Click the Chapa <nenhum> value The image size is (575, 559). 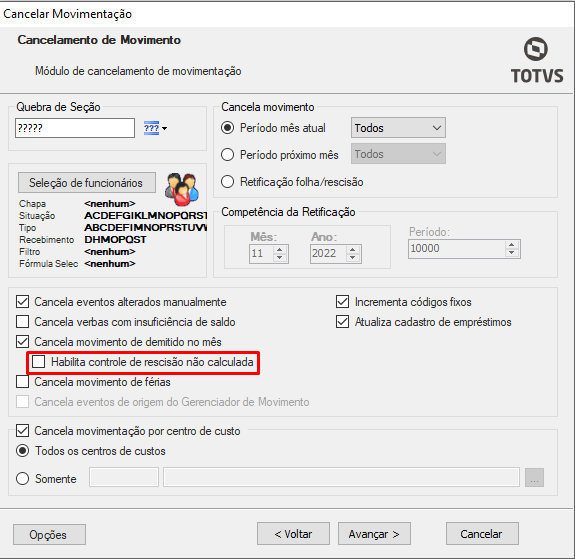[110, 204]
